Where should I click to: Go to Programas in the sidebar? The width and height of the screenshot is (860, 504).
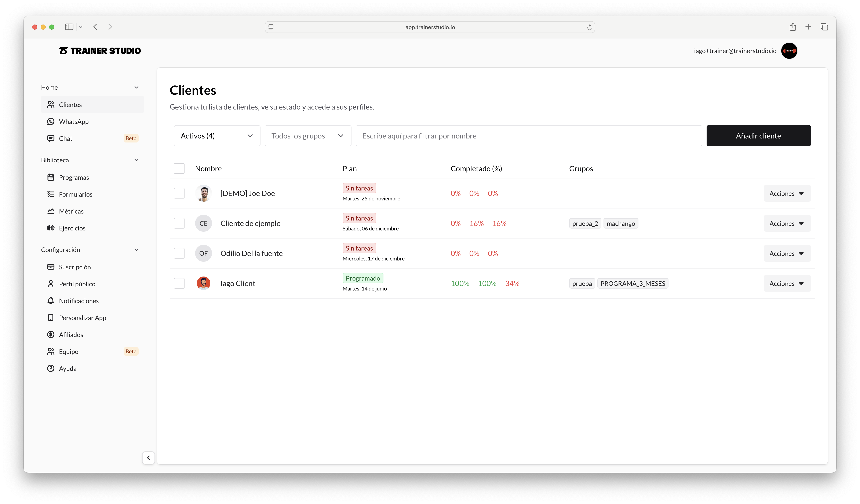[x=74, y=177]
